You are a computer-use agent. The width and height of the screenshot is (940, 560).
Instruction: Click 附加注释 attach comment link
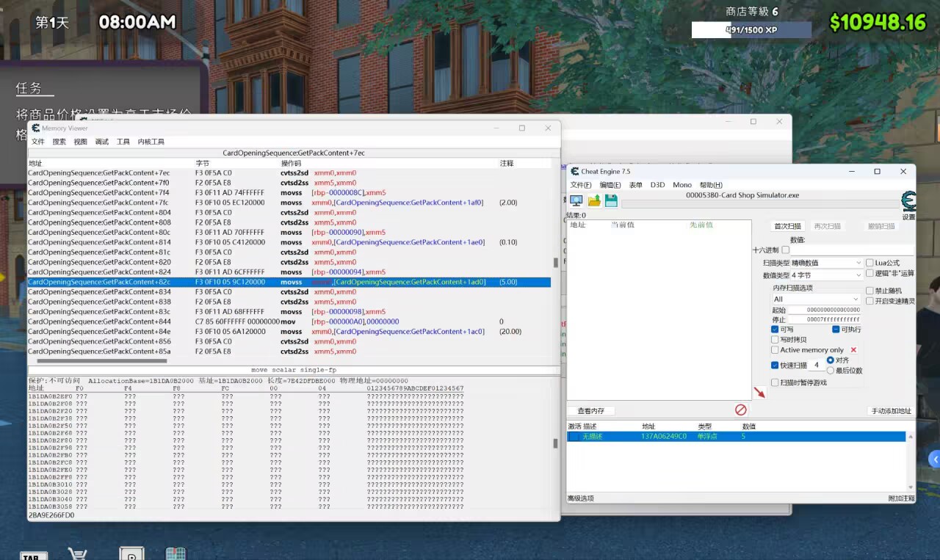901,498
